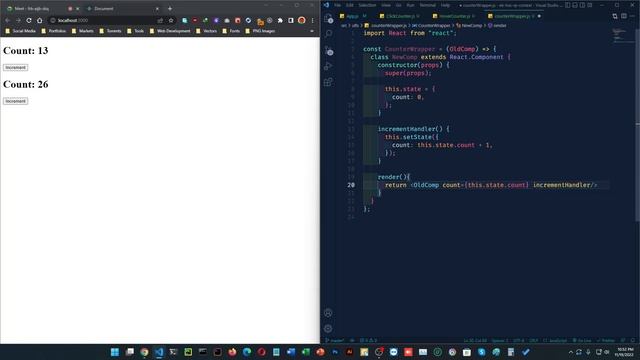640x360 pixels.
Task: Open the Selection menu in VS Code
Action: pyautogui.click(x=367, y=5)
